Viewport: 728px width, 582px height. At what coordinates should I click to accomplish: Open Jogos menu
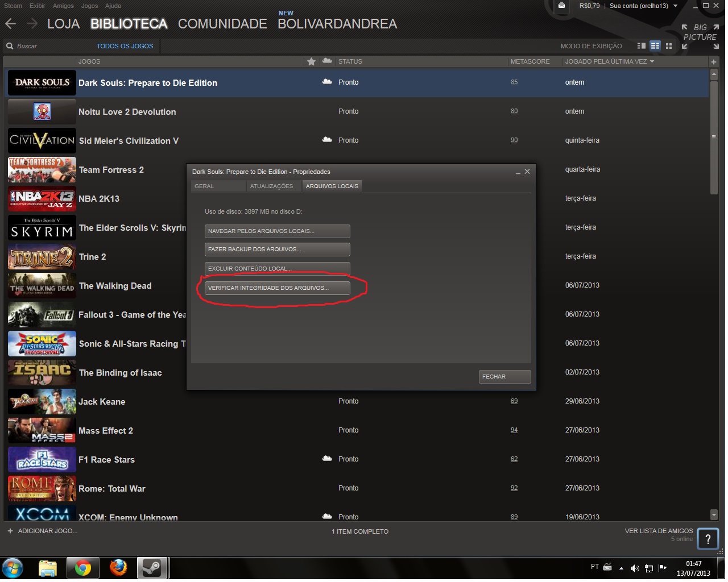(89, 6)
